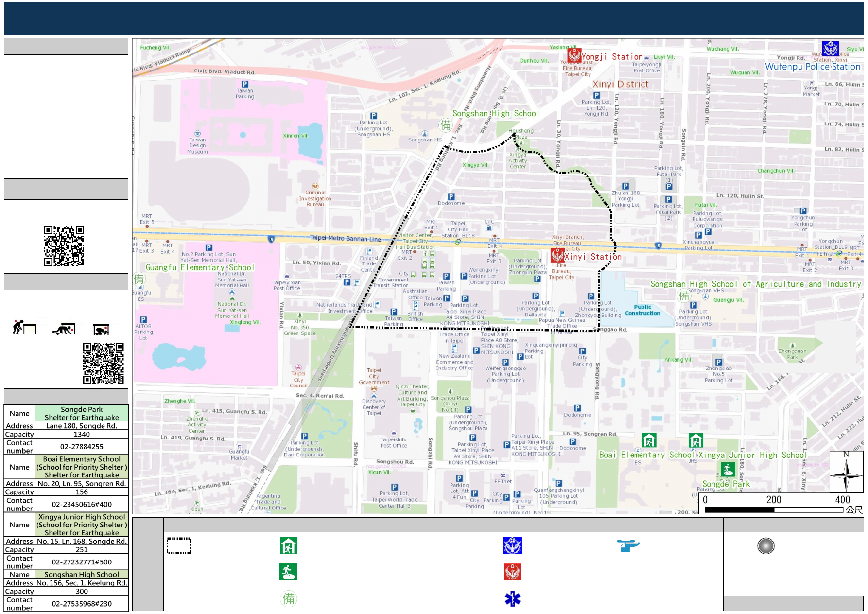Viewport: 868px width, 614px height.
Task: Select address 'Lane 180, Songde Rd.'
Action: coord(82,426)
